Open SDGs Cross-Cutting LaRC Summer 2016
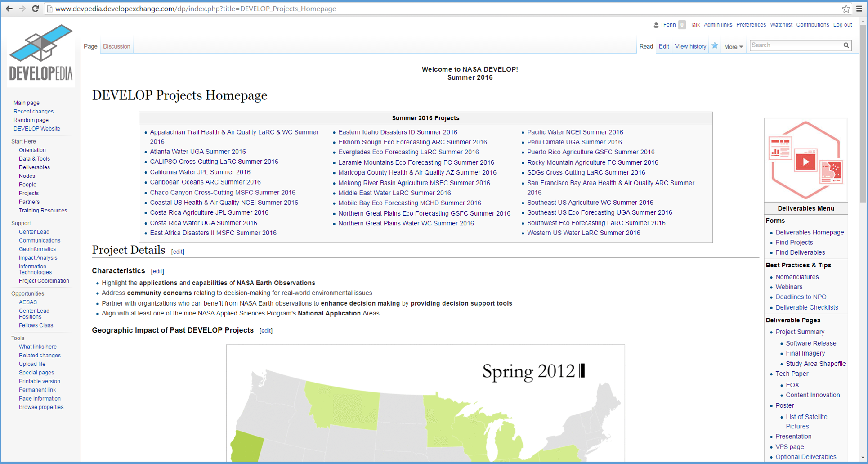Screen dimensions: 868x464 [586, 172]
